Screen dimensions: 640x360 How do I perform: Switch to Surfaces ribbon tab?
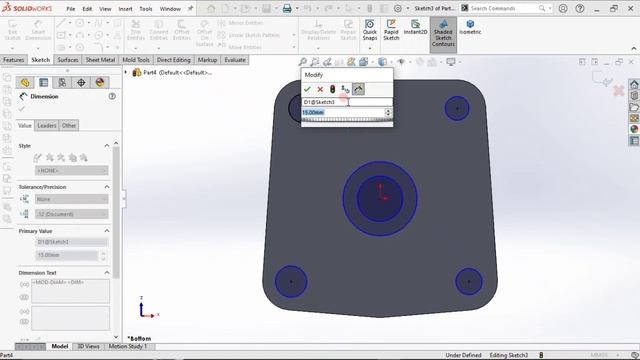coord(68,60)
